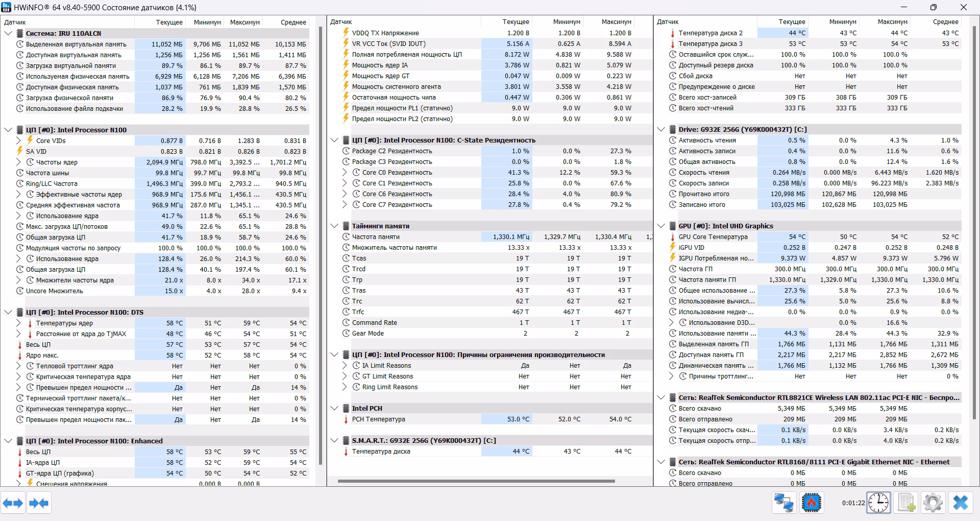
Task: Collapse the Система: IRU 110ALCN section
Action: click(x=8, y=33)
